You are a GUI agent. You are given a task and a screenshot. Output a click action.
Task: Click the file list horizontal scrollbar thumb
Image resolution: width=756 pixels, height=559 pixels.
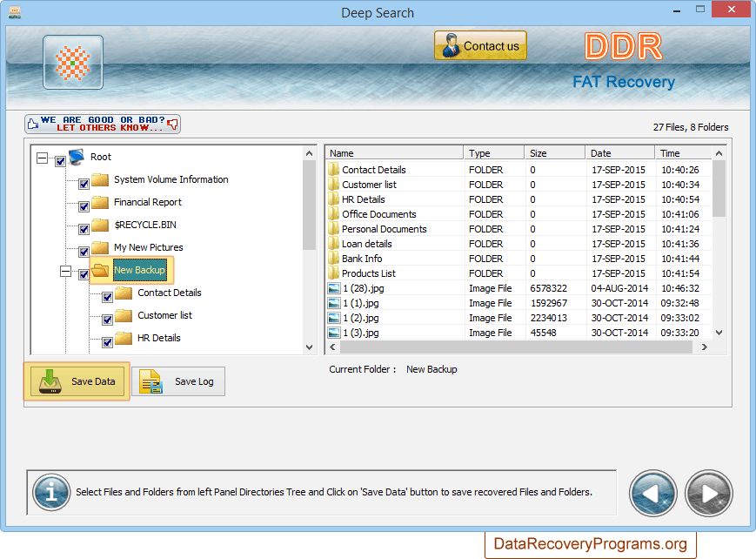(x=517, y=347)
